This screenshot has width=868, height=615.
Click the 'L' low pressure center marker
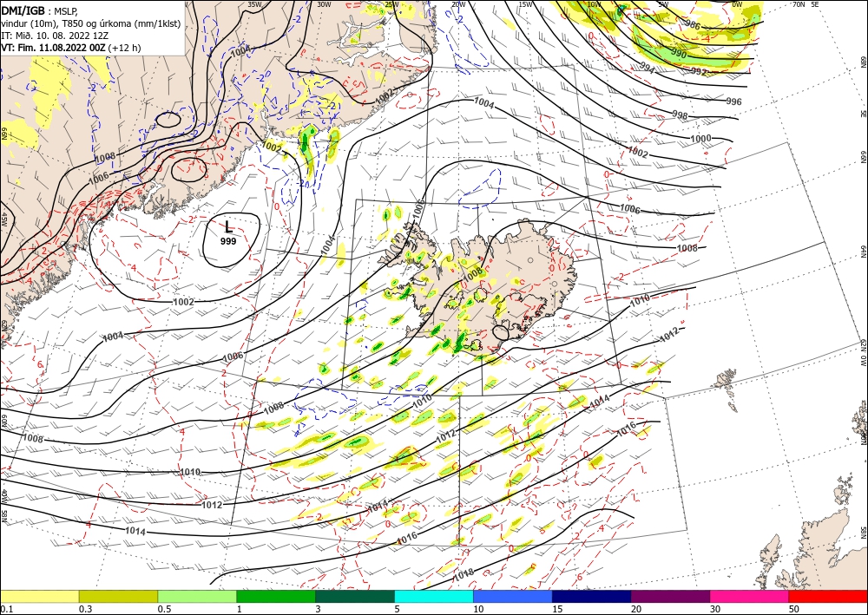[228, 226]
